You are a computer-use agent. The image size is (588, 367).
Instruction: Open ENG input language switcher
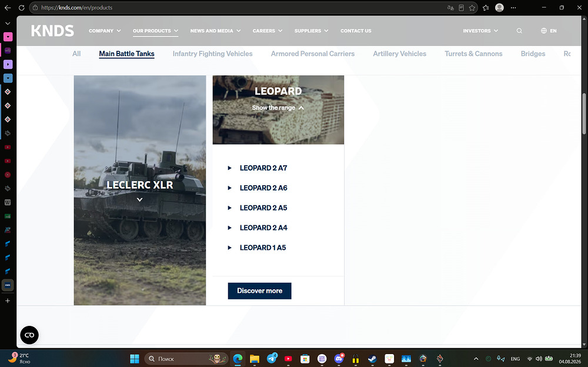tap(515, 359)
